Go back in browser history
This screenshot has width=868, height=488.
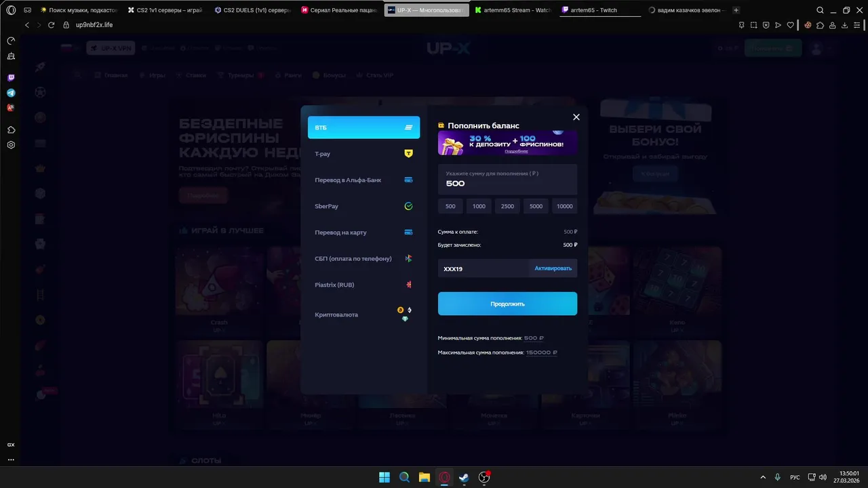(x=27, y=25)
